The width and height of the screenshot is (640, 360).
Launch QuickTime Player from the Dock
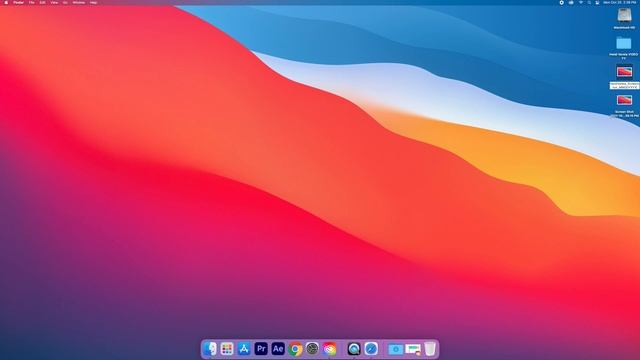point(354,349)
